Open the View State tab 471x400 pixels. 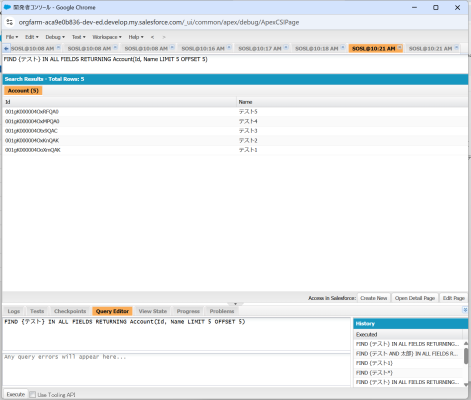[153, 311]
